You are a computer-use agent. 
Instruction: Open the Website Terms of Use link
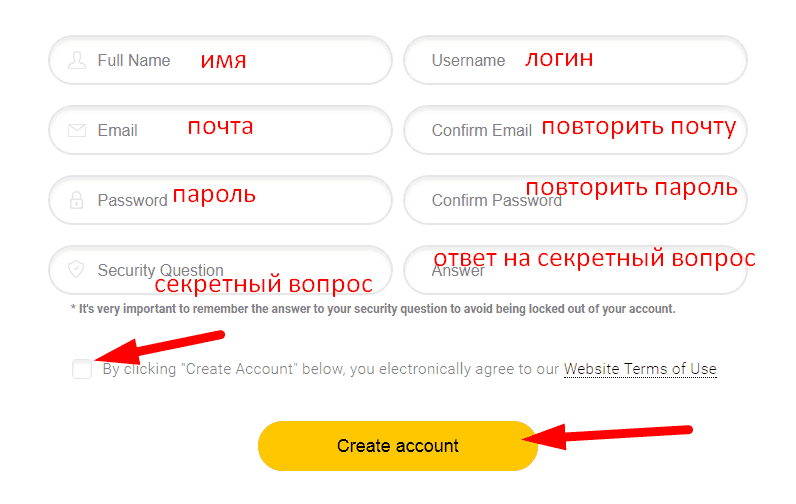[640, 369]
